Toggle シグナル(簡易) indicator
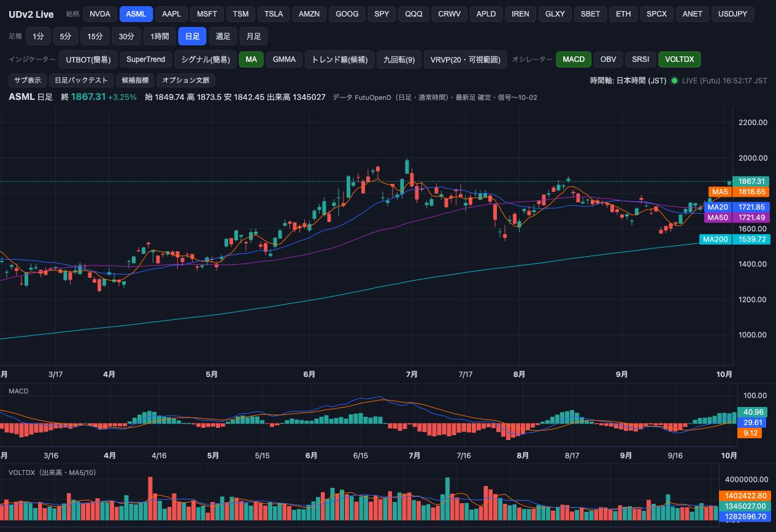The height and width of the screenshot is (532, 776). (206, 59)
